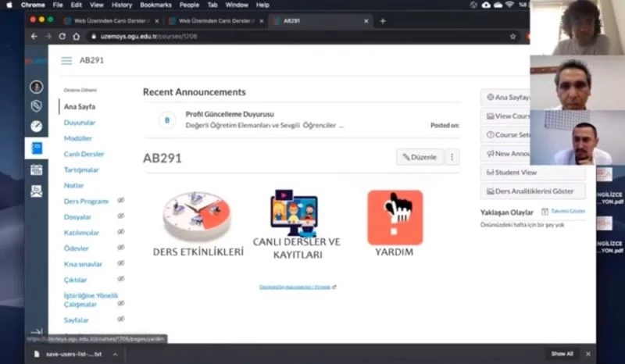Open the Dashboard speedometer icon in sidebar
This screenshot has width=625, height=364.
[x=36, y=126]
